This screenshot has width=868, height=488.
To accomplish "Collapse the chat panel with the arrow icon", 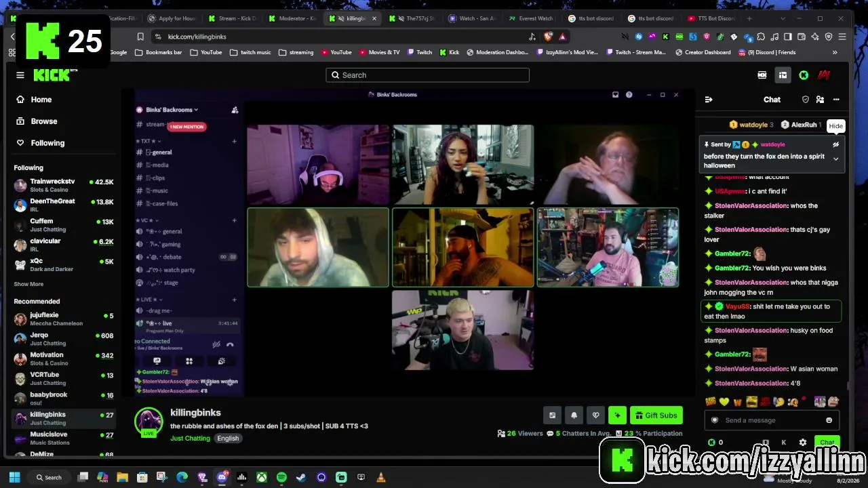I will (709, 100).
